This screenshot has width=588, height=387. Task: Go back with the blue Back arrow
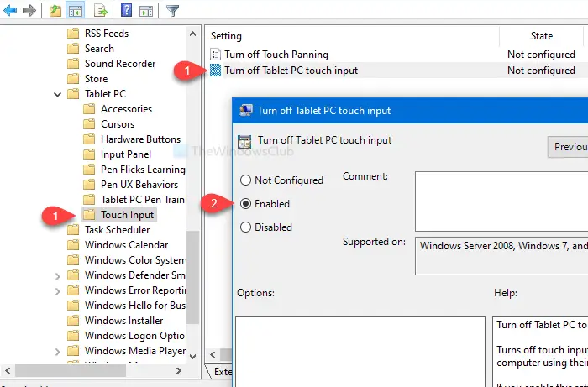10,10
